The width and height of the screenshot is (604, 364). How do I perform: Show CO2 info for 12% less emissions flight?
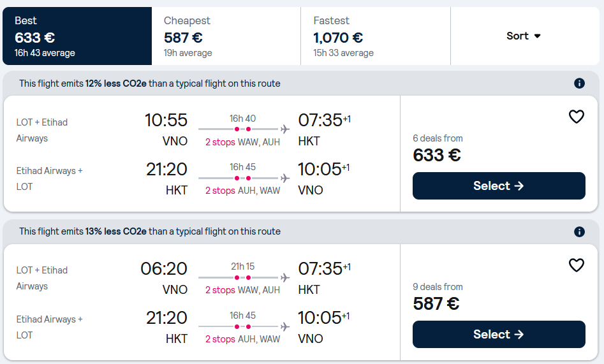pos(579,84)
